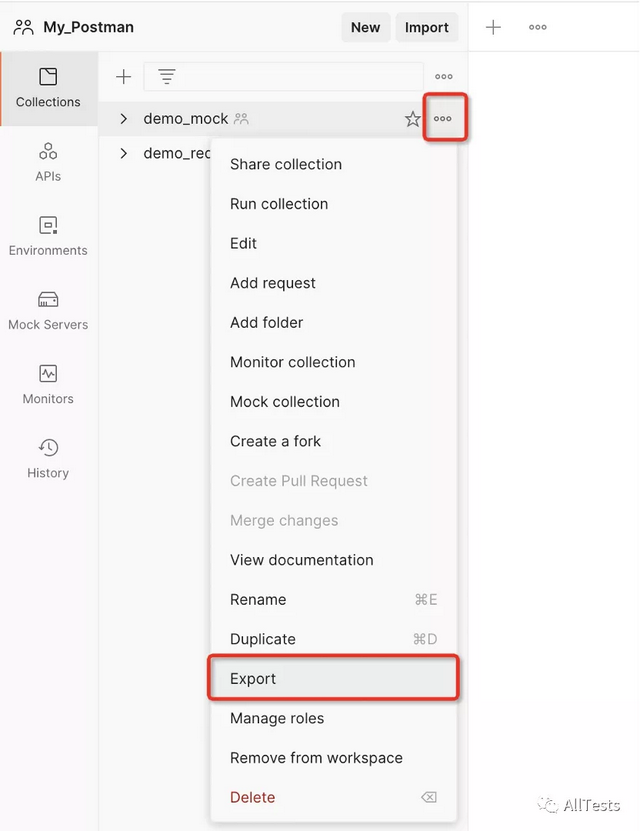Expand the demo_mock collection chevron
640x831 pixels.
coord(123,119)
